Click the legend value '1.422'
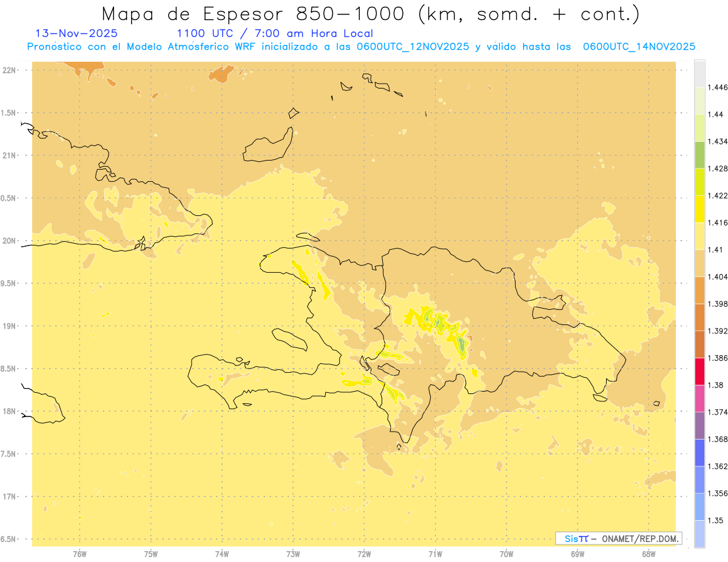The image size is (728, 562). coord(719,196)
